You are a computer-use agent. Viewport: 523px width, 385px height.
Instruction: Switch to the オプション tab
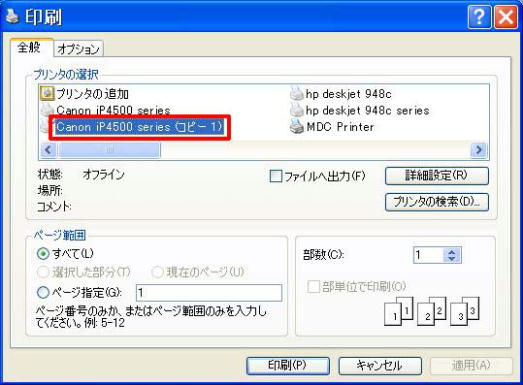[78, 49]
